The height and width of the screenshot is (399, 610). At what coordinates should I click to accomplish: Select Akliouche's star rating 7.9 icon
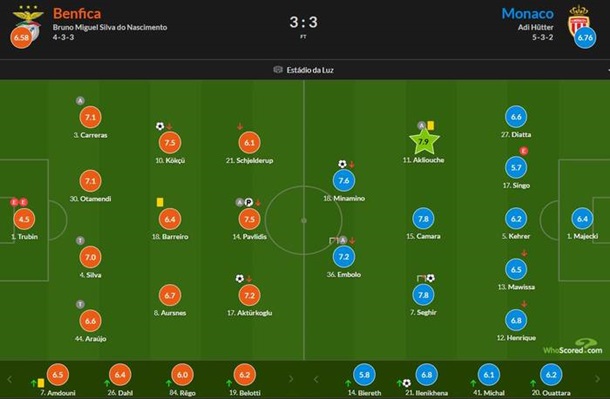click(x=424, y=142)
